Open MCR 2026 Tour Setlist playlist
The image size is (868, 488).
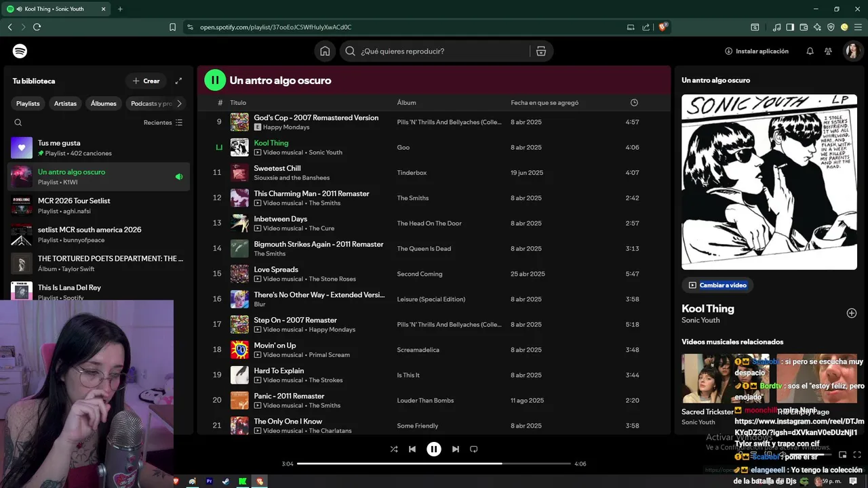[x=99, y=205]
